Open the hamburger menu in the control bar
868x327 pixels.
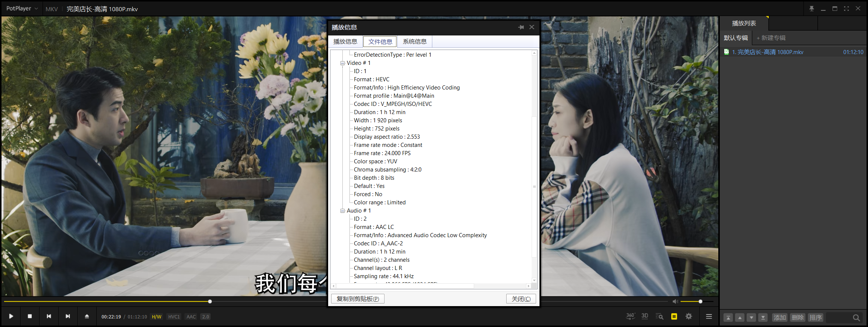point(709,317)
